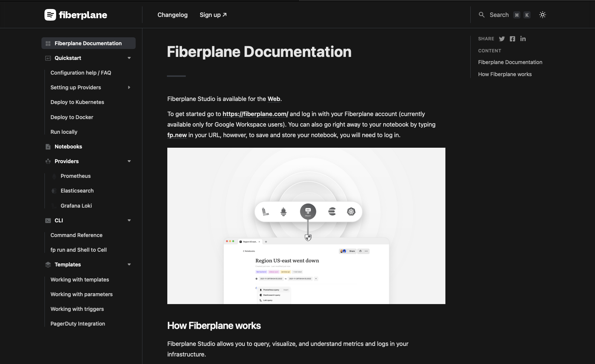Open Quickstart section
Screen dimensions: 595x364
click(68, 58)
